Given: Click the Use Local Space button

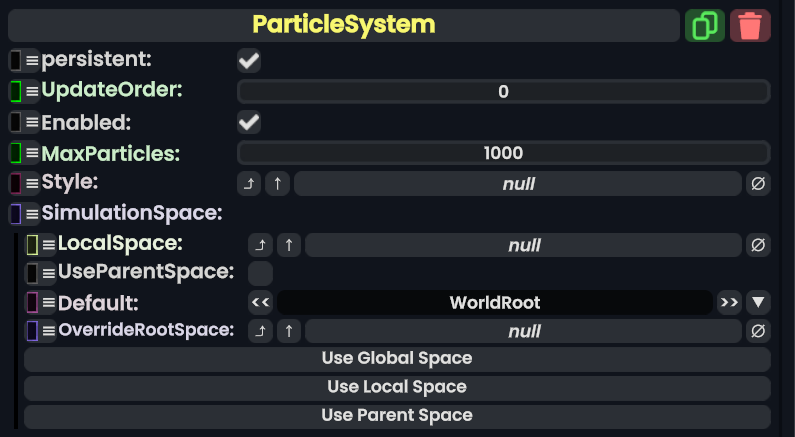Looking at the screenshot, I should point(397,387).
